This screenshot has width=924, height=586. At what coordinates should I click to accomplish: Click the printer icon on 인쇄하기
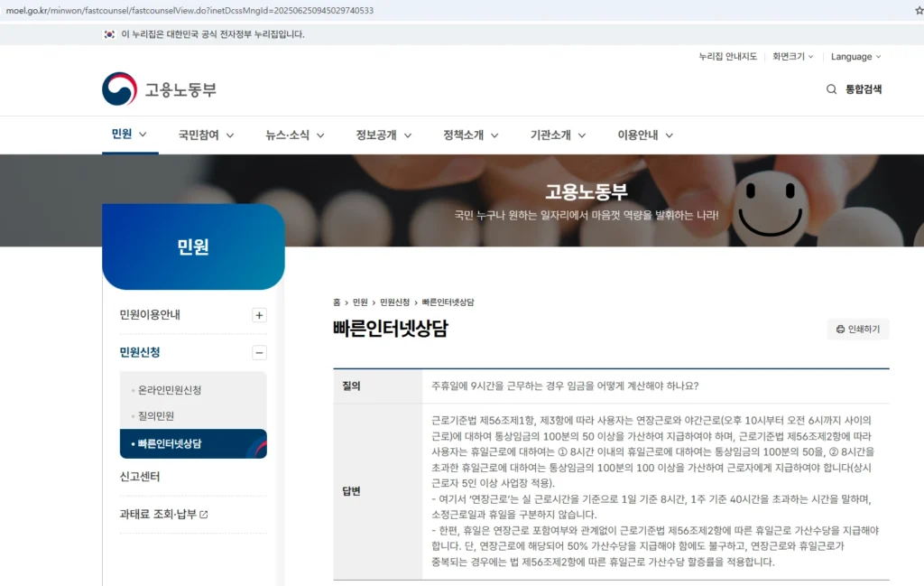pos(840,330)
